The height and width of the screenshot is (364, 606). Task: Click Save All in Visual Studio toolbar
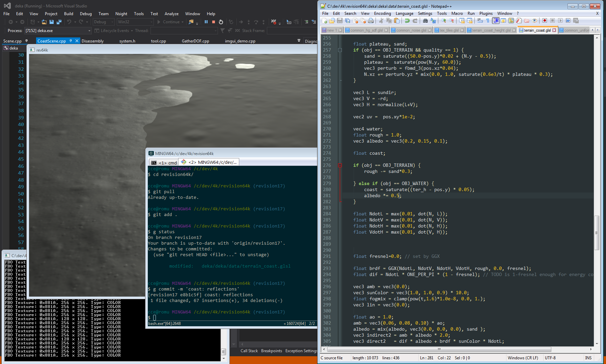tap(59, 22)
